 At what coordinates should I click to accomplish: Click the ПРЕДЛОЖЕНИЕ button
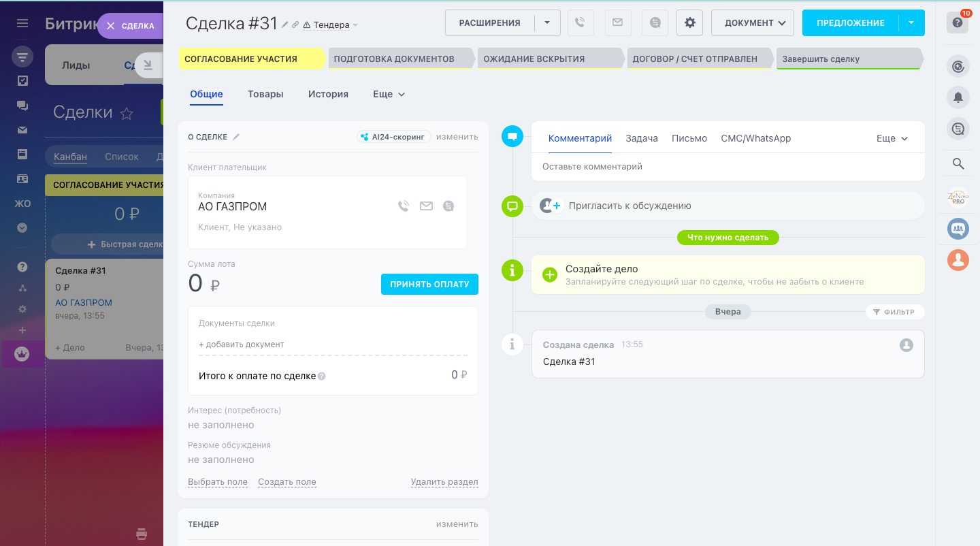coord(851,22)
